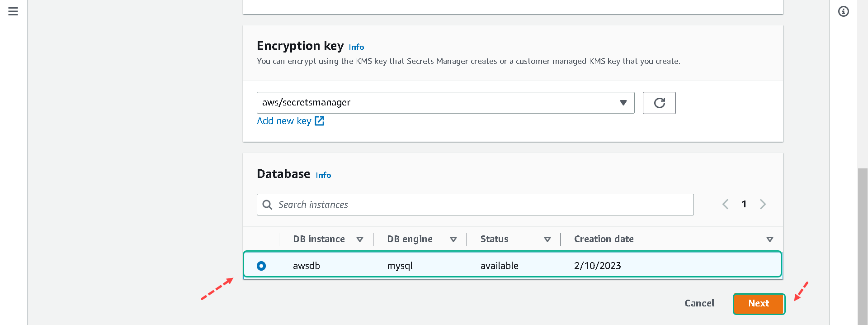Refresh the encryption key list
Screen dimensions: 868x325
coord(659,103)
